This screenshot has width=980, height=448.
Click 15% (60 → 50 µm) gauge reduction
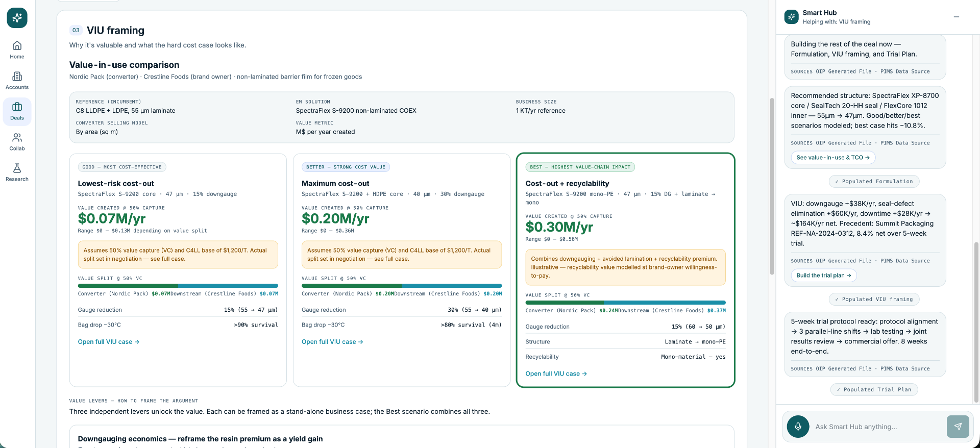[x=698, y=327]
